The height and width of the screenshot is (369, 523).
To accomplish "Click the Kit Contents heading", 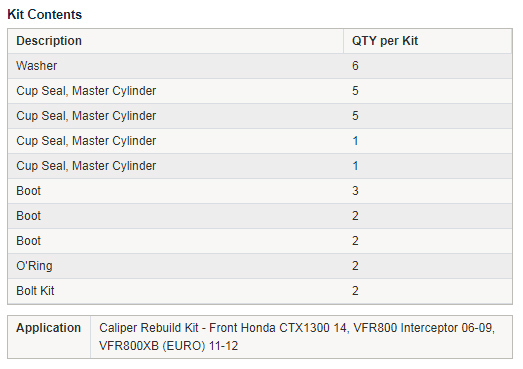I will (x=44, y=15).
